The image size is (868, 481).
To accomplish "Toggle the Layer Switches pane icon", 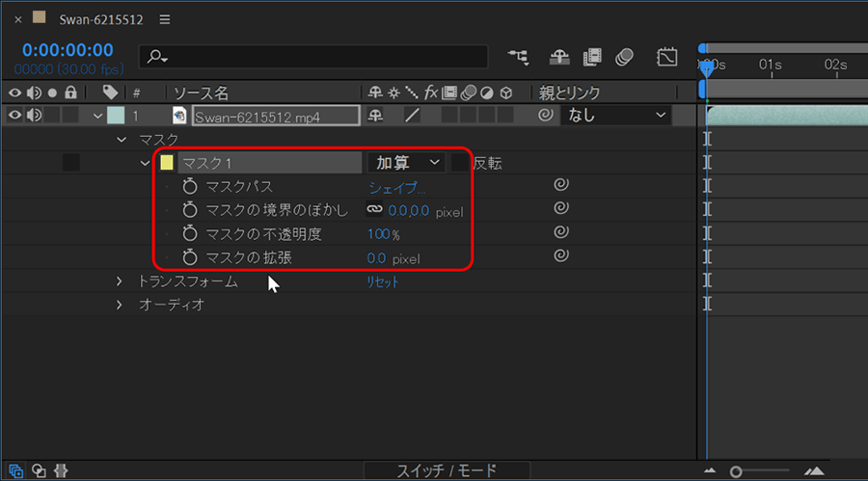I will 15,471.
